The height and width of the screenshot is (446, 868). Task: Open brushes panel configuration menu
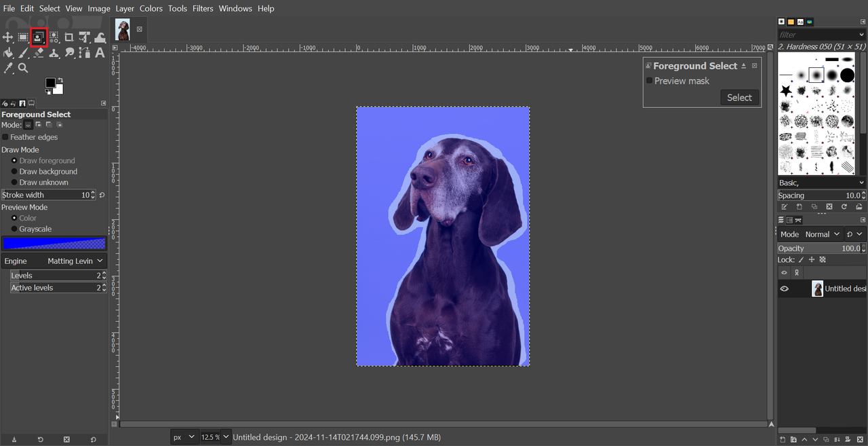tap(863, 22)
